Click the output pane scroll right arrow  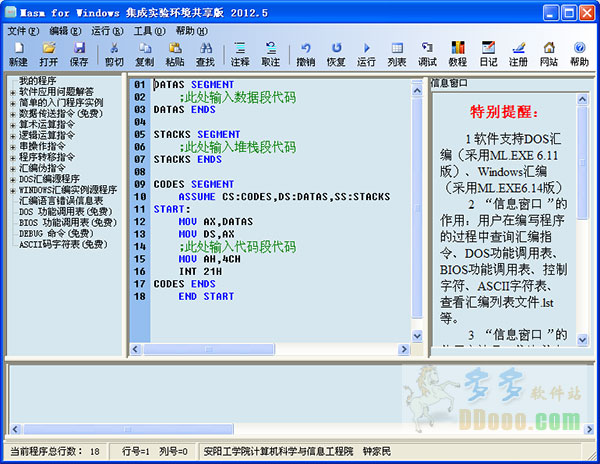(589, 429)
